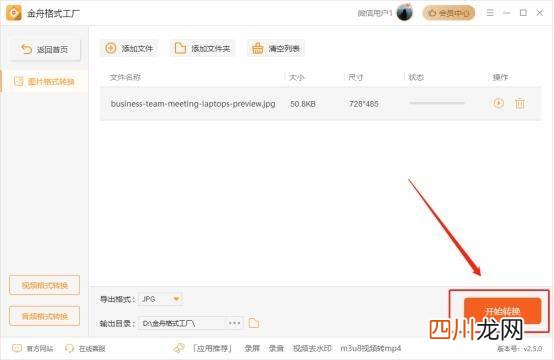The height and width of the screenshot is (360, 554).
Task: Open the output folder icon
Action: (x=254, y=323)
